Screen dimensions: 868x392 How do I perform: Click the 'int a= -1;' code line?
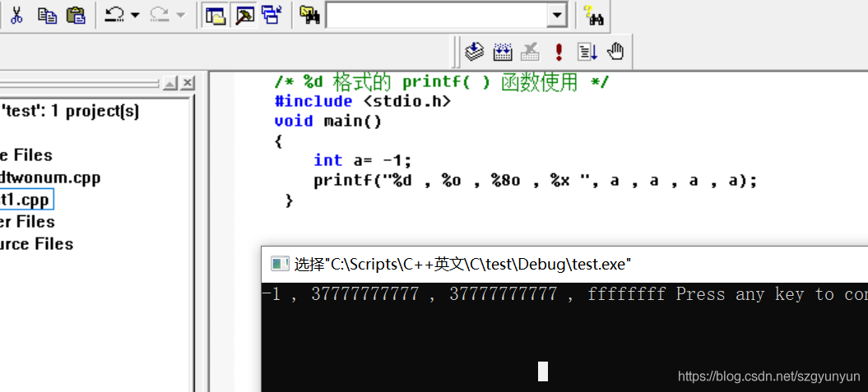[363, 160]
